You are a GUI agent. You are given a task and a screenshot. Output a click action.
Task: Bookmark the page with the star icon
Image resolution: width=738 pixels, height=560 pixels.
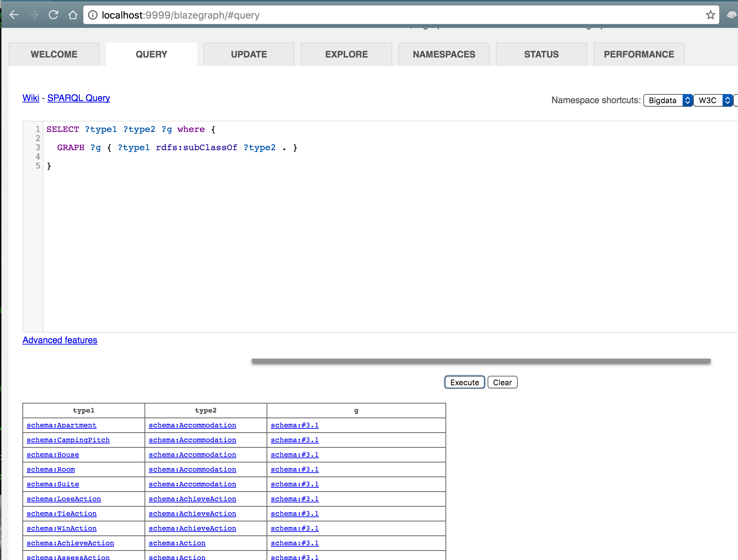click(x=710, y=15)
